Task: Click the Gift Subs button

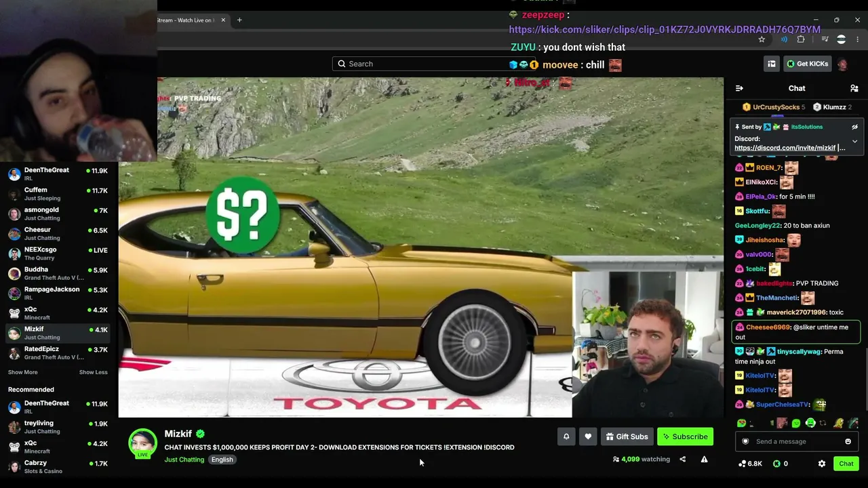Action: click(627, 436)
